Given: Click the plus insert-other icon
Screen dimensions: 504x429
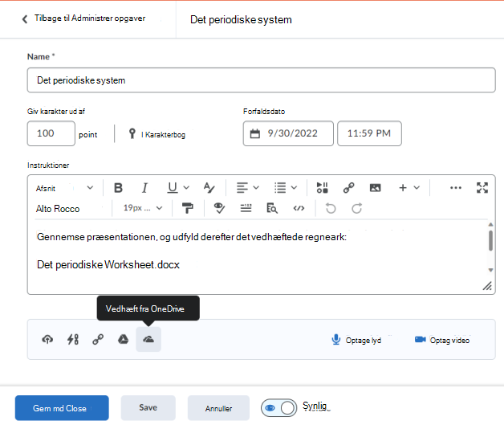Looking at the screenshot, I should coord(403,188).
